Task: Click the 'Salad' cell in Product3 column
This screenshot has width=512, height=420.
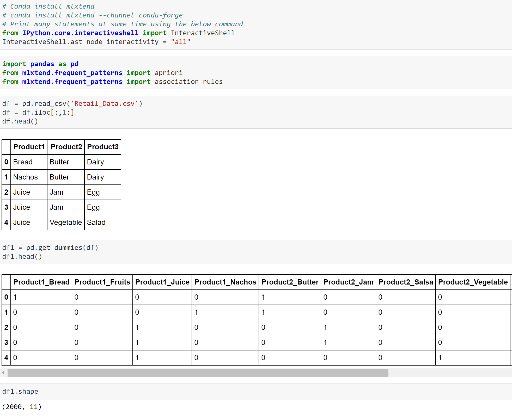Action: tap(96, 223)
